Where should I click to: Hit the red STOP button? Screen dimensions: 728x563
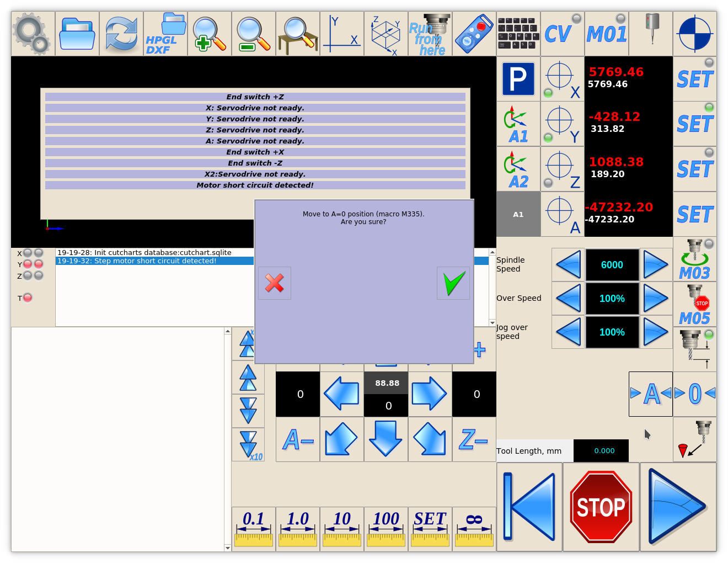pos(601,507)
